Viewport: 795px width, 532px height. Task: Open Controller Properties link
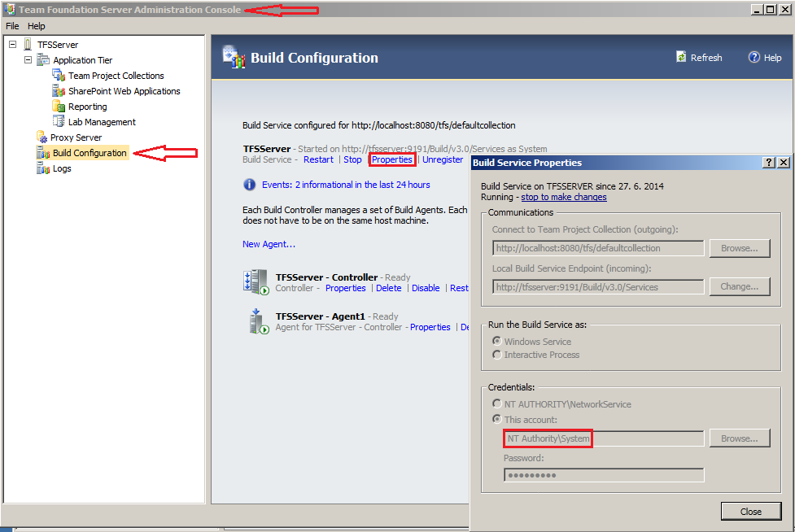click(x=345, y=288)
